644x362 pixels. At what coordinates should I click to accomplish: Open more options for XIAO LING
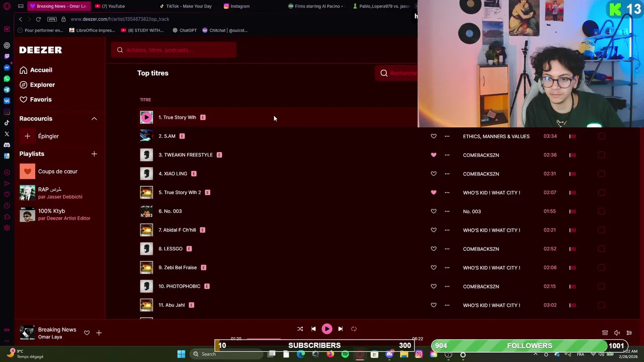click(447, 174)
